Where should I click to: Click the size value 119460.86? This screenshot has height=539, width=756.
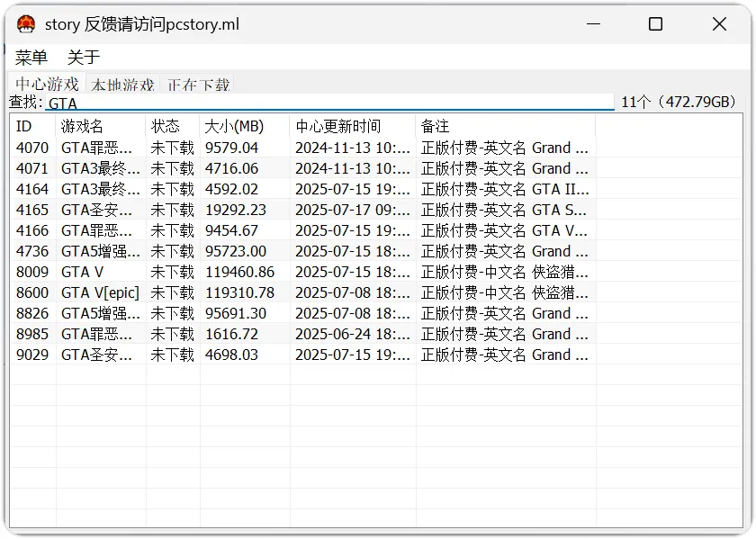[x=239, y=272]
